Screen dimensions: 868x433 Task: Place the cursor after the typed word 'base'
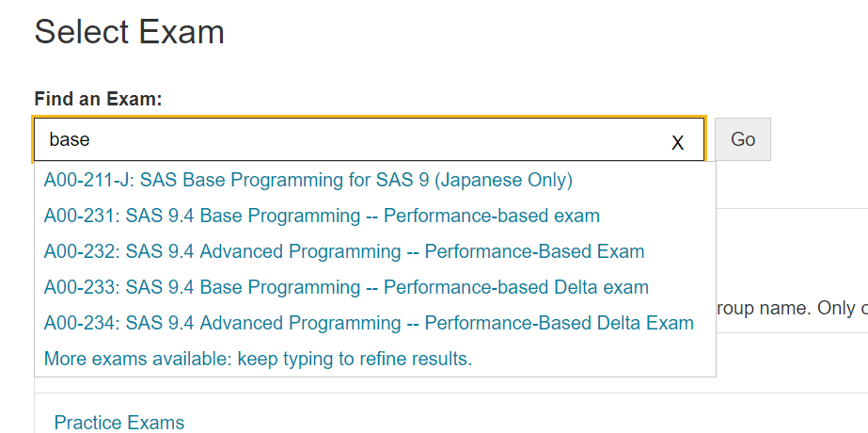click(x=91, y=139)
